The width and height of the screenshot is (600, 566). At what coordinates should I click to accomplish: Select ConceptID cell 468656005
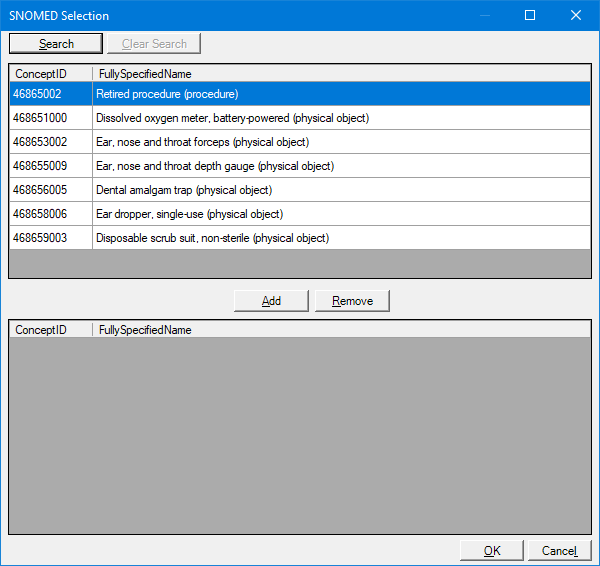coord(51,190)
